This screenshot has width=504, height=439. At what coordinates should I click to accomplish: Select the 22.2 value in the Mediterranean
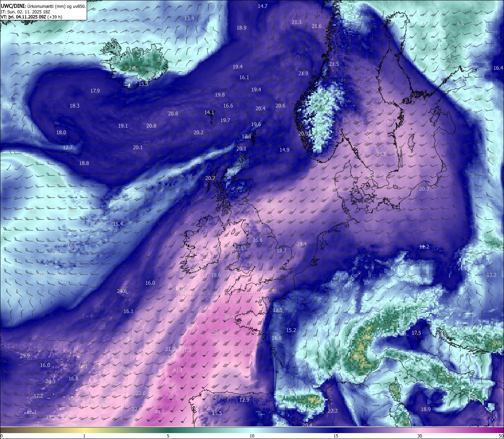(x=333, y=411)
